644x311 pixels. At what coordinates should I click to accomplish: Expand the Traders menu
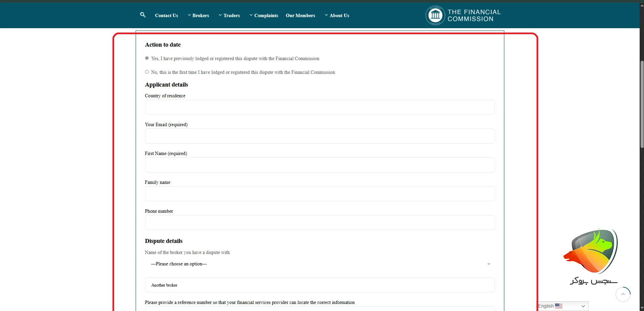coord(229,15)
